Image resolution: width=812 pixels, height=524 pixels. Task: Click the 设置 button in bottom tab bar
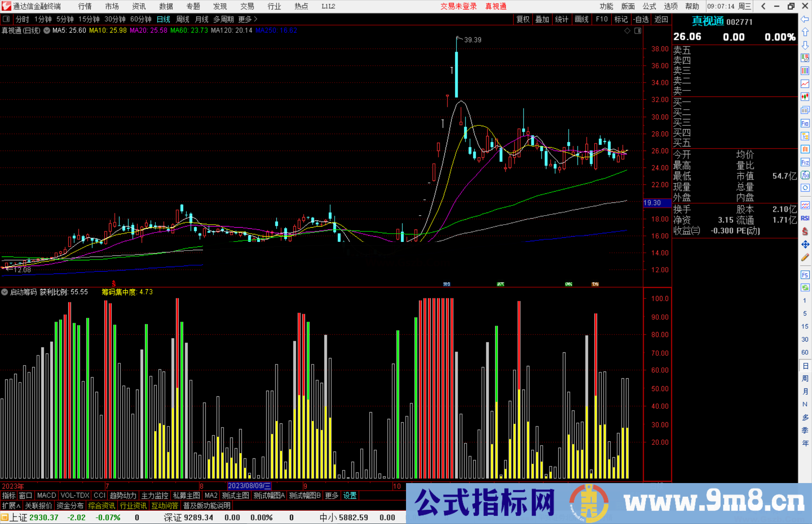coord(349,495)
